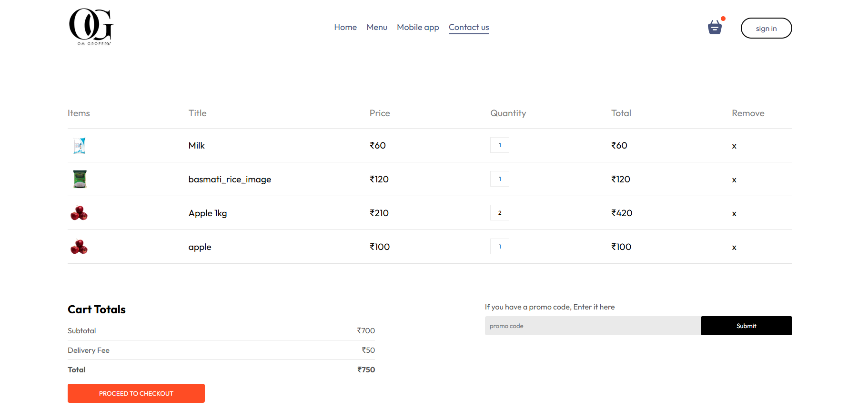Click the basmati rice product image
This screenshot has width=868, height=419.
(x=80, y=179)
